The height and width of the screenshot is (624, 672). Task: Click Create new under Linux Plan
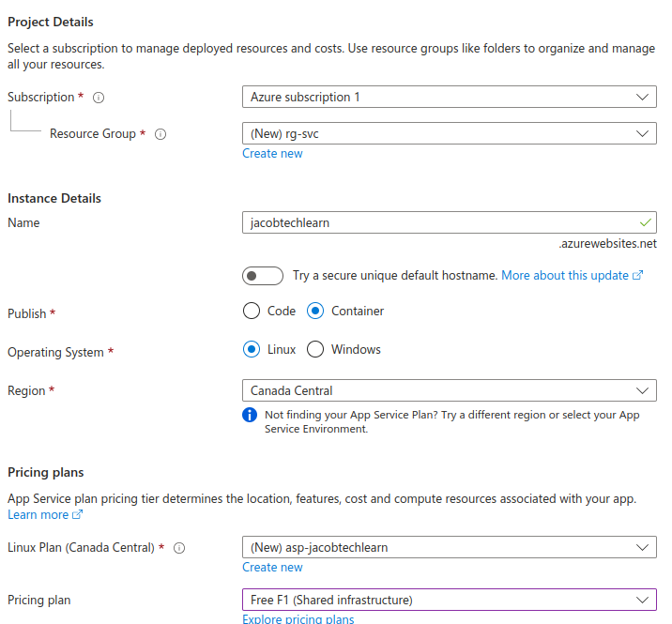click(x=272, y=568)
